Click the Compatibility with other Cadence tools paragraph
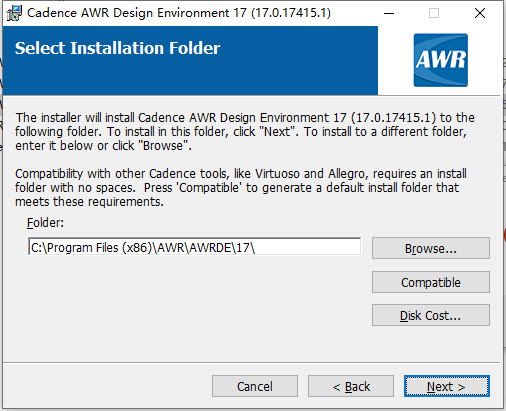Image resolution: width=506 pixels, height=411 pixels. click(241, 188)
